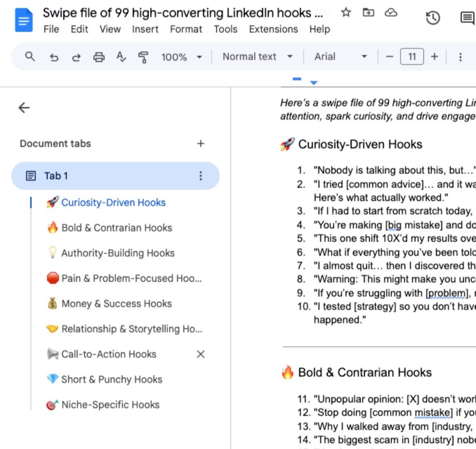The width and height of the screenshot is (476, 449).
Task: Open the Tools menu
Action: 226,29
